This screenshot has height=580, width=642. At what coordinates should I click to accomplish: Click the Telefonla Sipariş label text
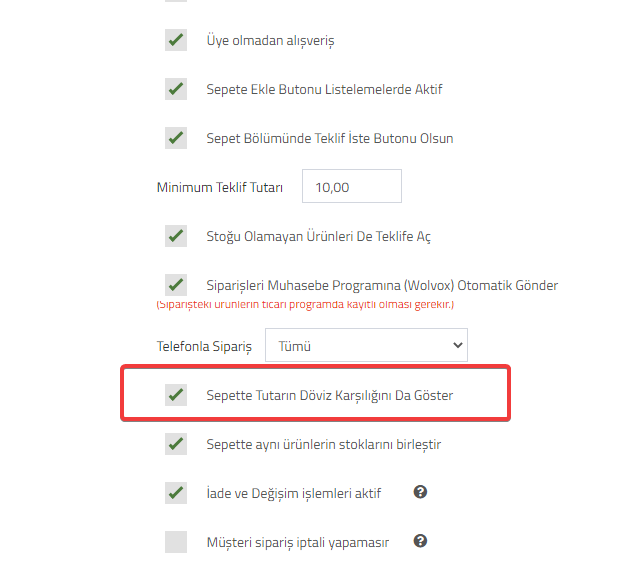pyautogui.click(x=204, y=347)
